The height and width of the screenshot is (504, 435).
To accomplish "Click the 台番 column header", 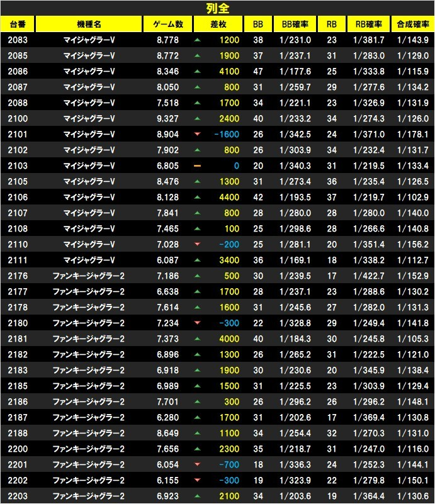I will [x=18, y=24].
